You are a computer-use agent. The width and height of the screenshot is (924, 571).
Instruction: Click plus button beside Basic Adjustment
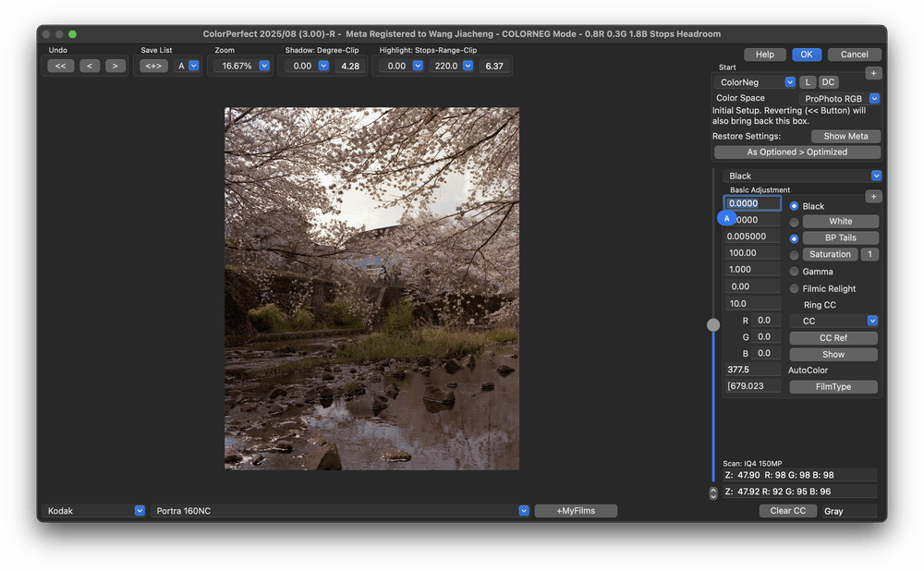click(873, 196)
